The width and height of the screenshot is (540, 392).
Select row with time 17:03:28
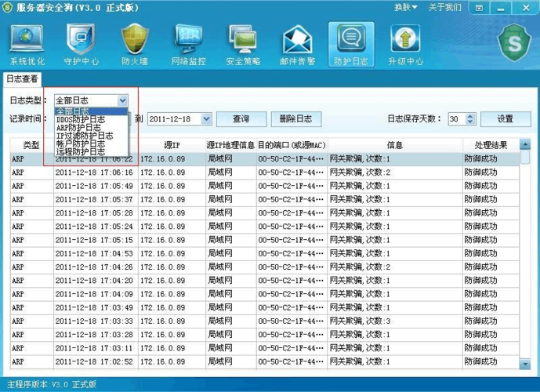click(x=264, y=335)
